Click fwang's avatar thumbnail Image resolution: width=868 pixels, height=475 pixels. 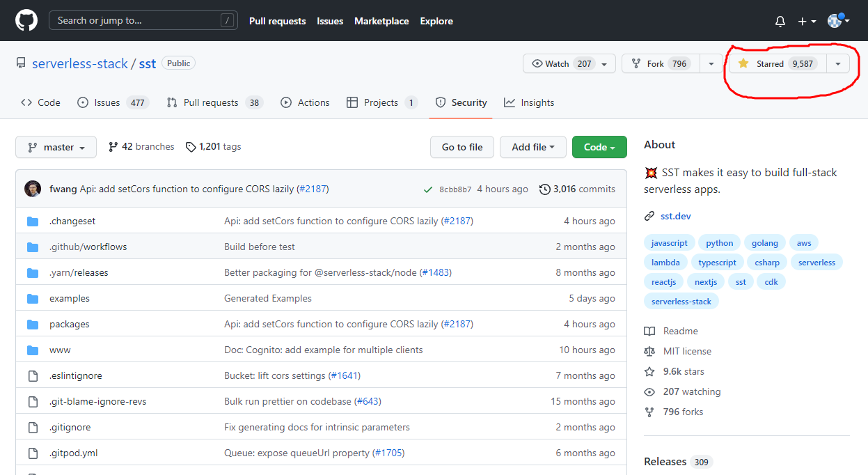point(33,189)
